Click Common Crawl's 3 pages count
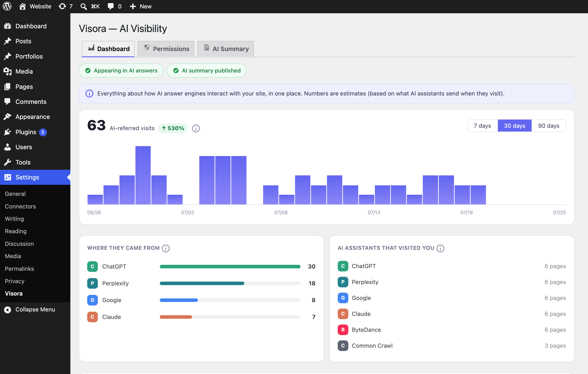This screenshot has height=374, width=588. (x=555, y=346)
